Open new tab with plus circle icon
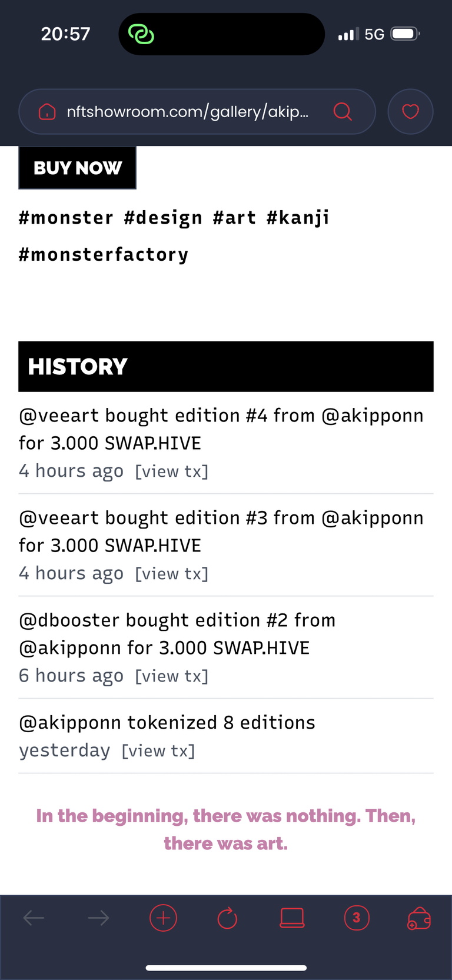Image resolution: width=452 pixels, height=980 pixels. tap(163, 918)
